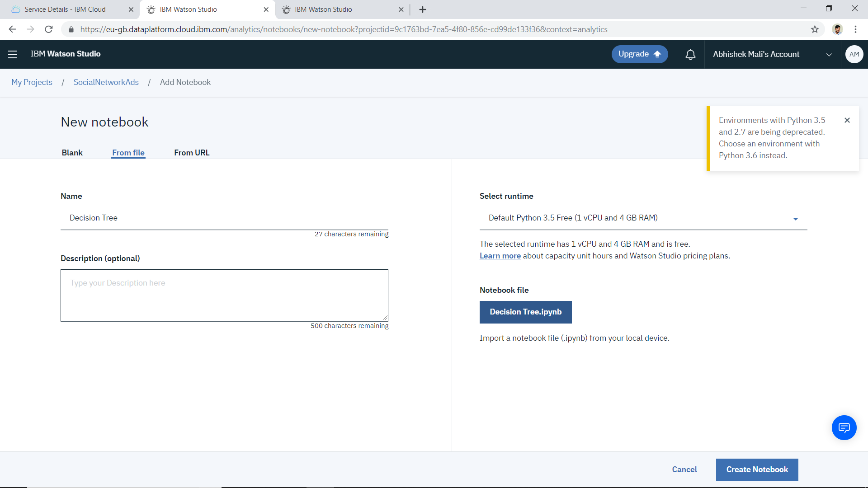This screenshot has width=868, height=488.
Task: Select the From file tab
Action: click(128, 153)
